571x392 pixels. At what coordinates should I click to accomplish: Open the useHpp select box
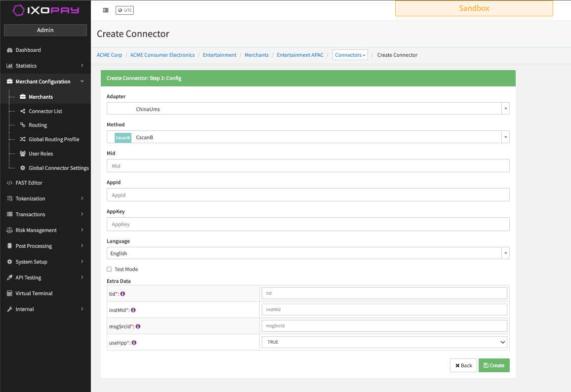point(384,342)
